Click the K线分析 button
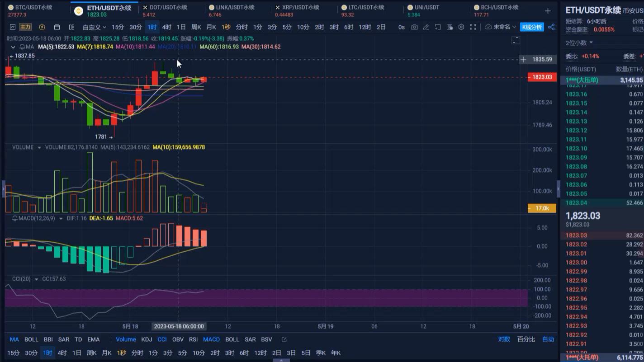This screenshot has width=644, height=362. click(x=532, y=27)
